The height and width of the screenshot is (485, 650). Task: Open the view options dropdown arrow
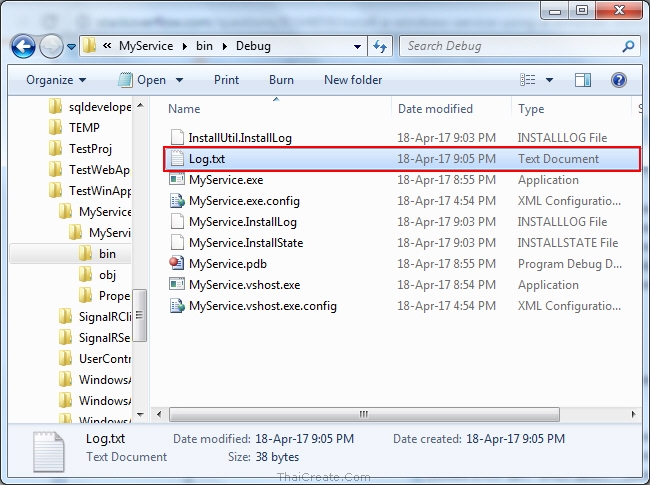[x=549, y=80]
